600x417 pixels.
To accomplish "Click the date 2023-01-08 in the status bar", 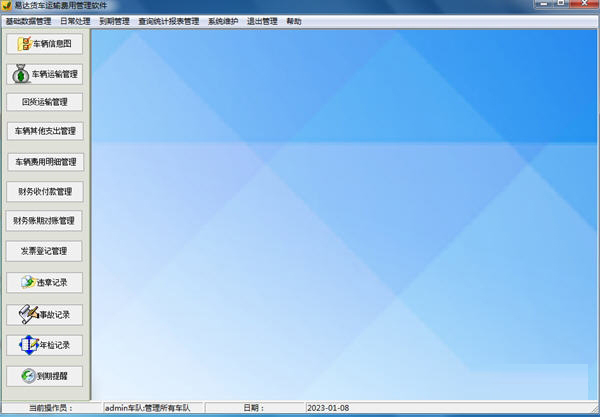I will (x=328, y=408).
